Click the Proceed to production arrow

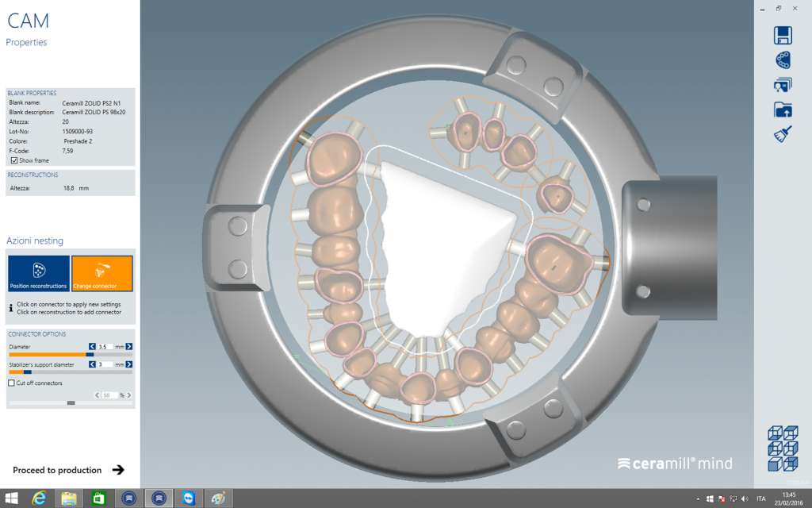pos(118,470)
